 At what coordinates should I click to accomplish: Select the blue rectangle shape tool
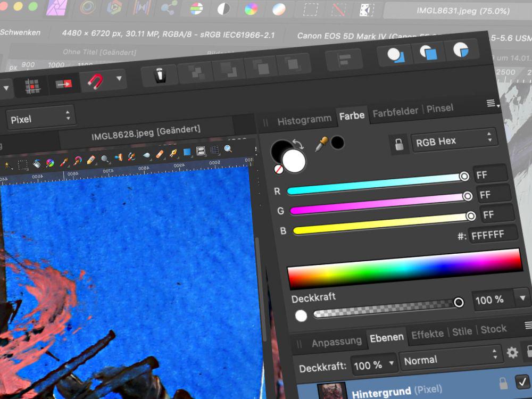187,152
